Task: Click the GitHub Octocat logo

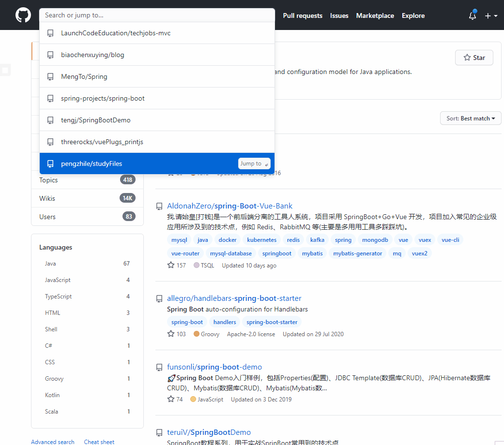Action: [23, 15]
